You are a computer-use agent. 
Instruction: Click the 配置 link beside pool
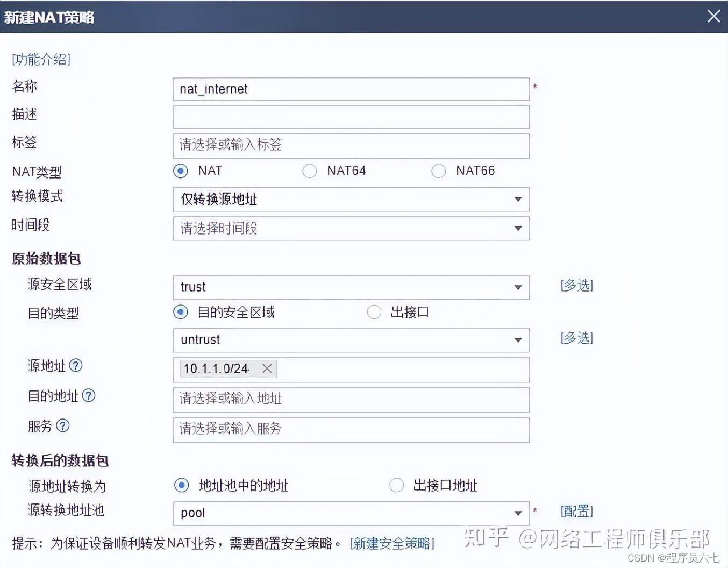(x=577, y=511)
